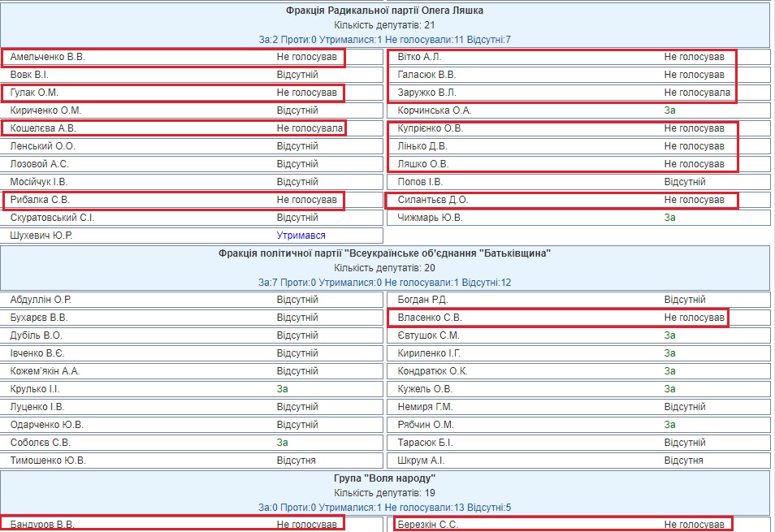Select deputy name Ляшко О.В.
This screenshot has width=775, height=532.
pos(422,164)
